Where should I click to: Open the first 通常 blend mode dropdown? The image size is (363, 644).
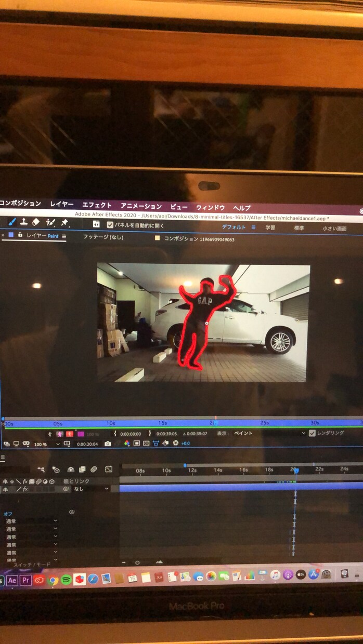(31, 521)
